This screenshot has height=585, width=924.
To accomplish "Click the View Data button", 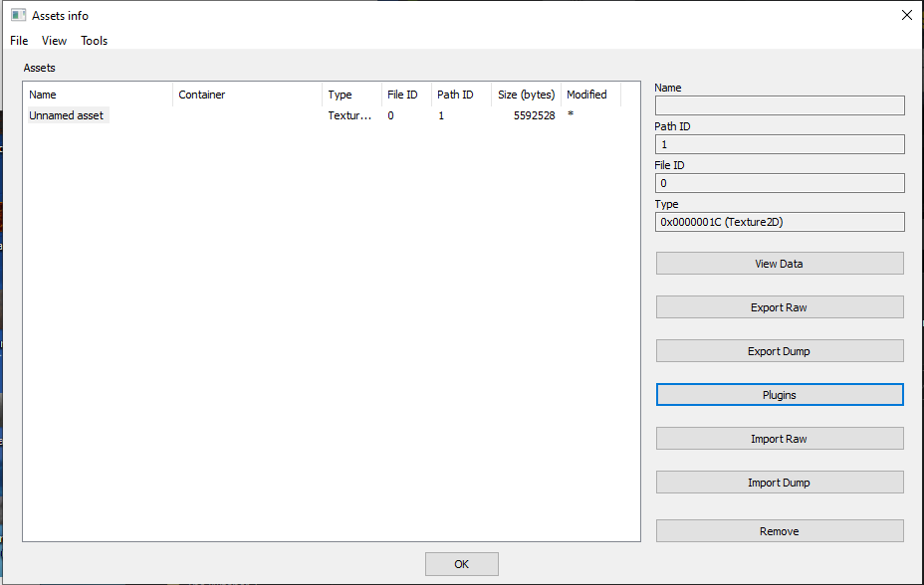I will tap(780, 264).
